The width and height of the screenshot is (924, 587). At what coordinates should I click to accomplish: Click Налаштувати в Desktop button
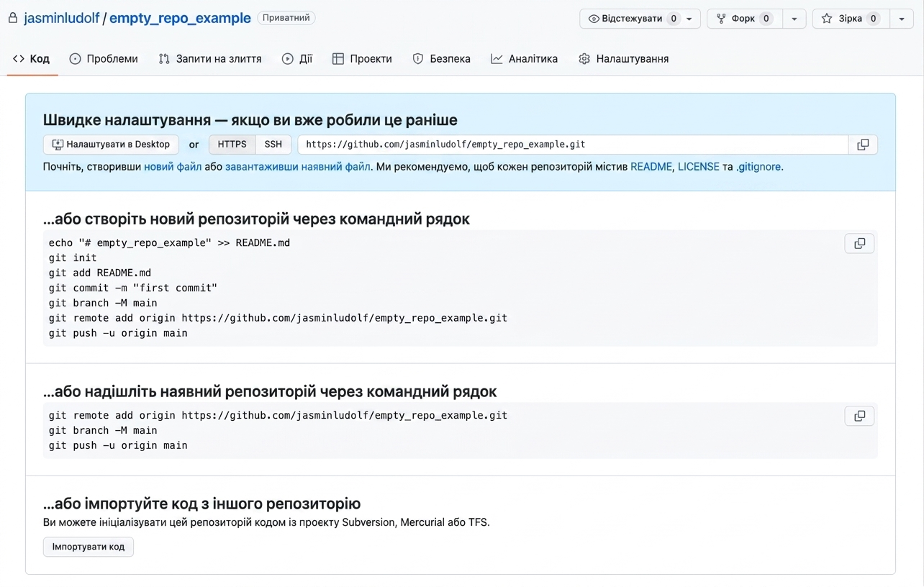(111, 145)
